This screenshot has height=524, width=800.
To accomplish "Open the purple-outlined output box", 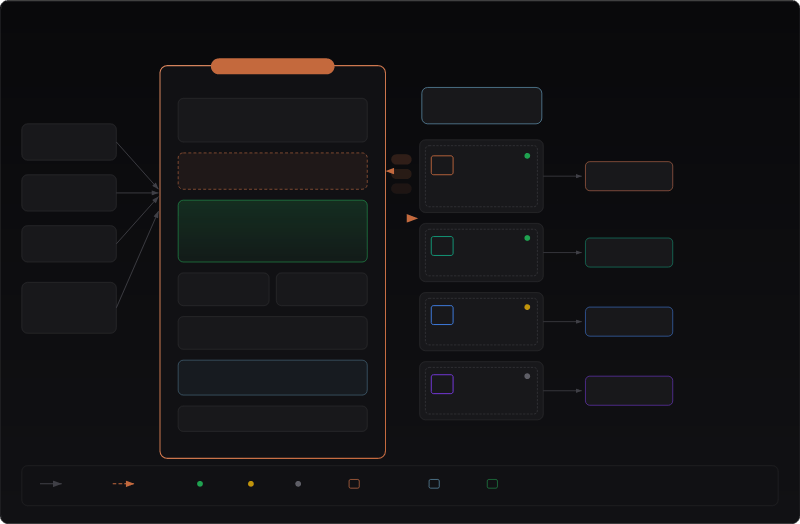I will coord(629,391).
